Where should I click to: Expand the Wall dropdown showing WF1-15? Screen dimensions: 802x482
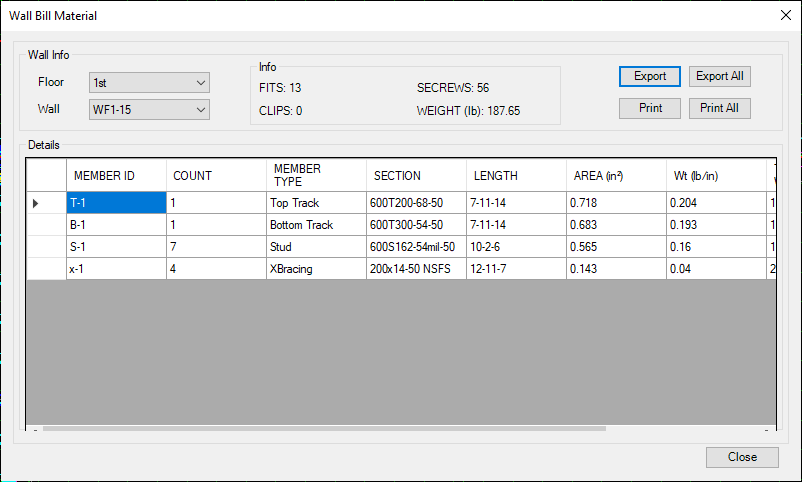click(x=149, y=108)
